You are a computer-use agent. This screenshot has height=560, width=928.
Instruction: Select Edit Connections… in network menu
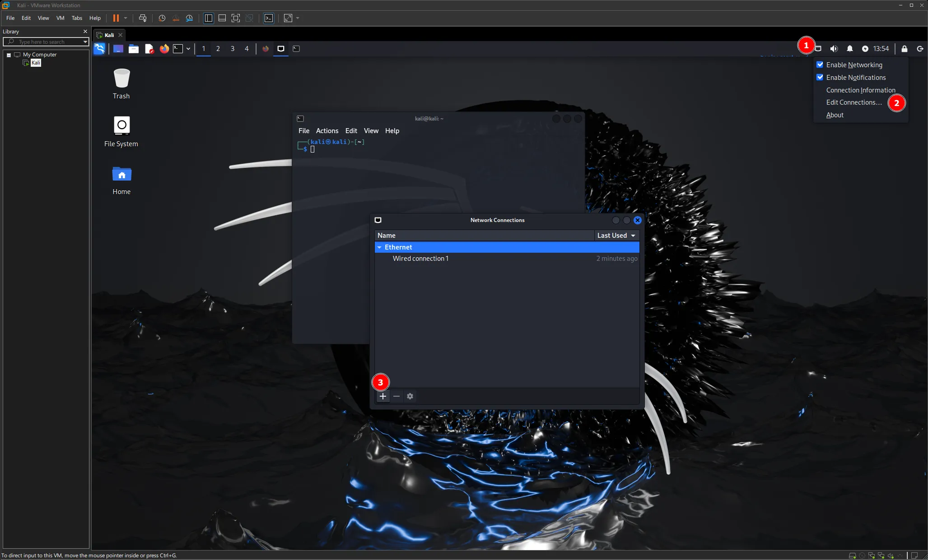853,102
